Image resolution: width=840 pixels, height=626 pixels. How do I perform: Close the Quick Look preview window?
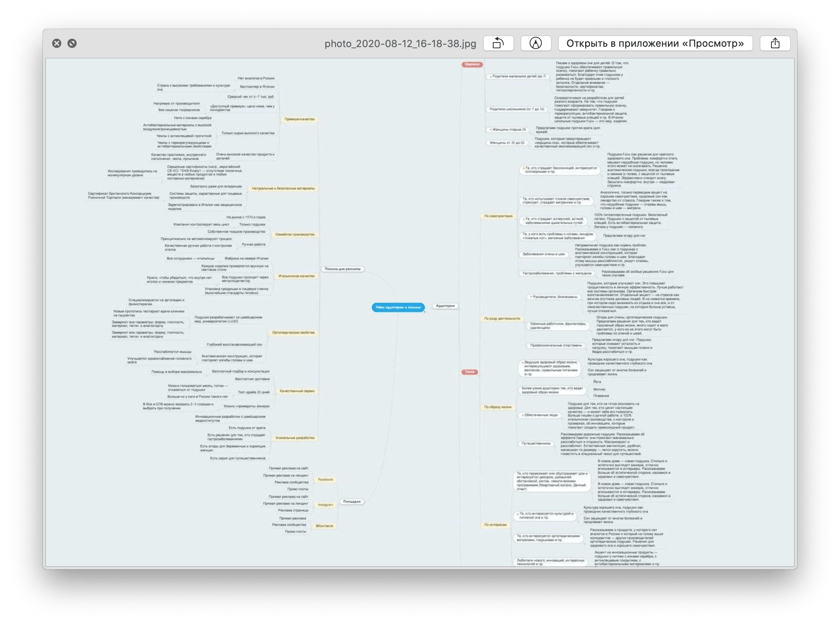pyautogui.click(x=57, y=43)
